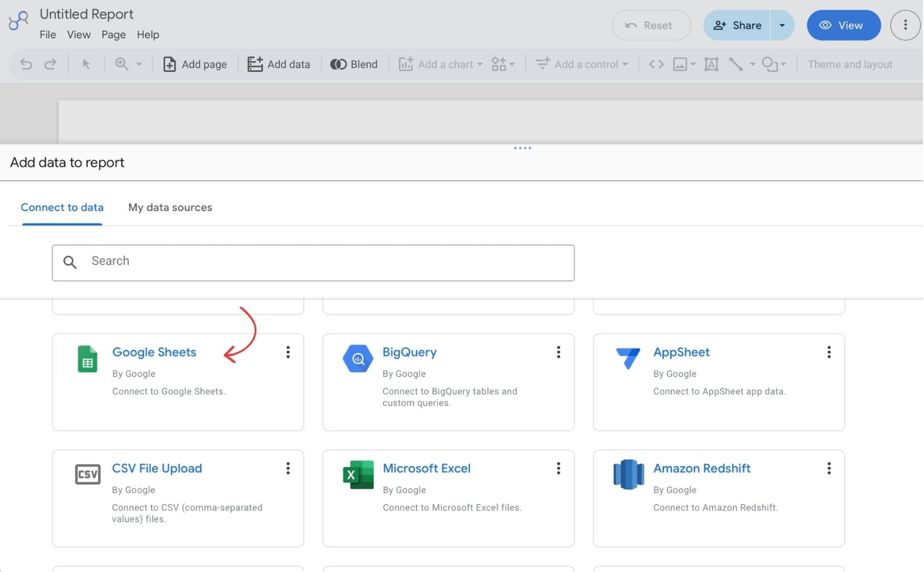This screenshot has width=924, height=572.
Task: Switch to View mode
Action: pyautogui.click(x=843, y=25)
